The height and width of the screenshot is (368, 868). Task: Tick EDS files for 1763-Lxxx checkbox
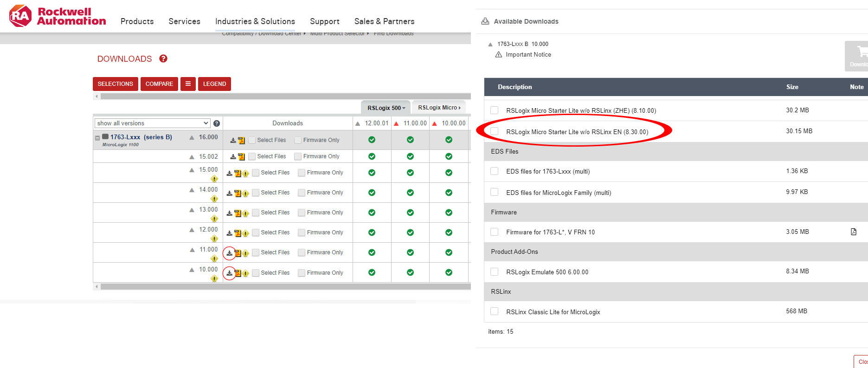point(495,171)
